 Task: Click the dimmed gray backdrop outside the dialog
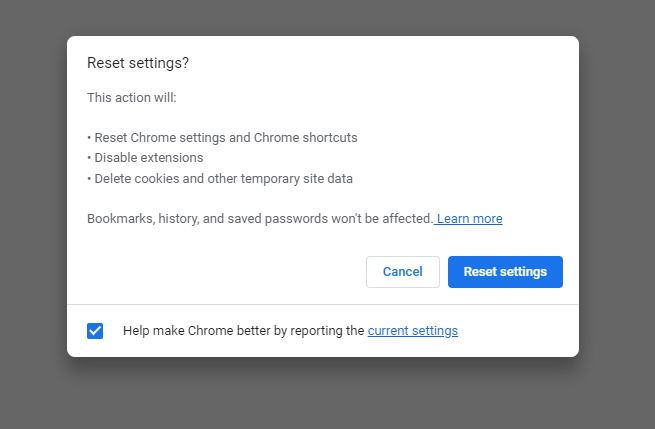pyautogui.click(x=33, y=209)
